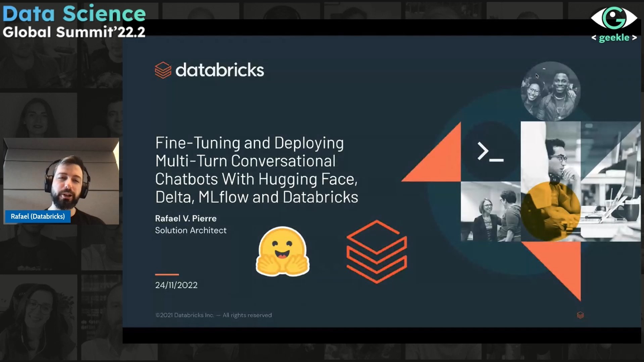This screenshot has height=362, width=644.
Task: Click the terminal prompt icon on the slide
Action: [490, 152]
